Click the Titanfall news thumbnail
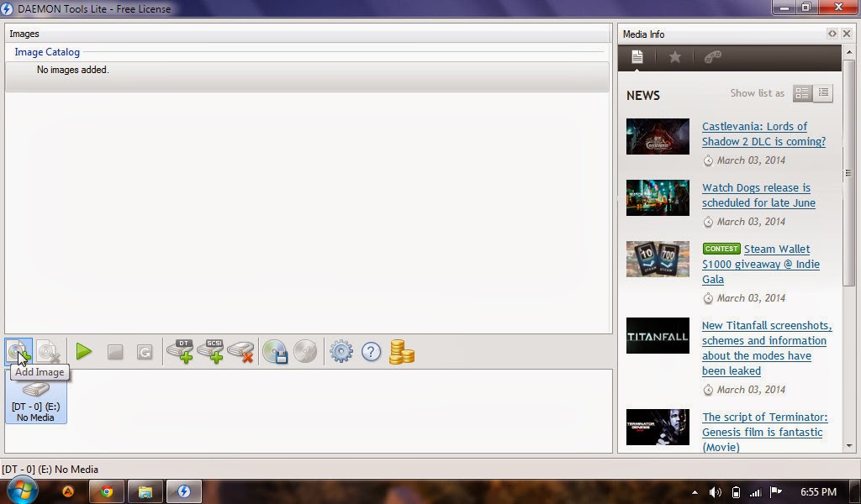This screenshot has width=861, height=504. 658,336
